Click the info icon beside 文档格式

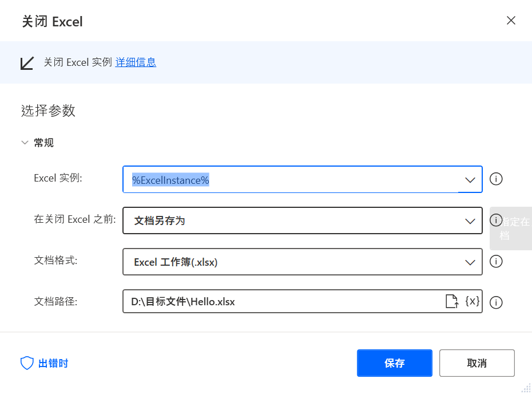[496, 262]
